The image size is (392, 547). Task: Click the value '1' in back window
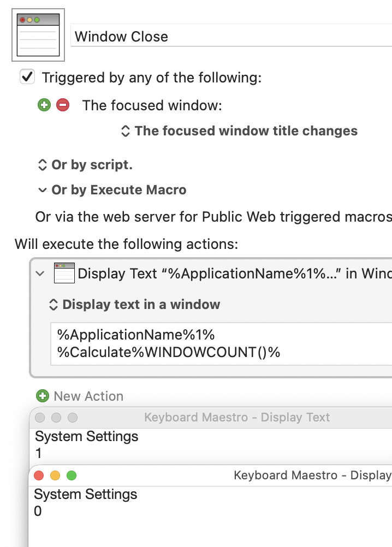pyautogui.click(x=38, y=453)
